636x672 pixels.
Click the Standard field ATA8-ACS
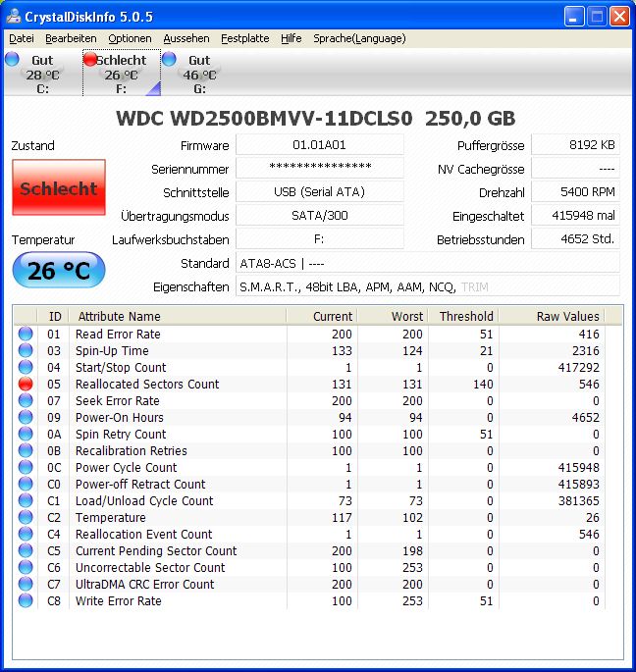(x=428, y=263)
